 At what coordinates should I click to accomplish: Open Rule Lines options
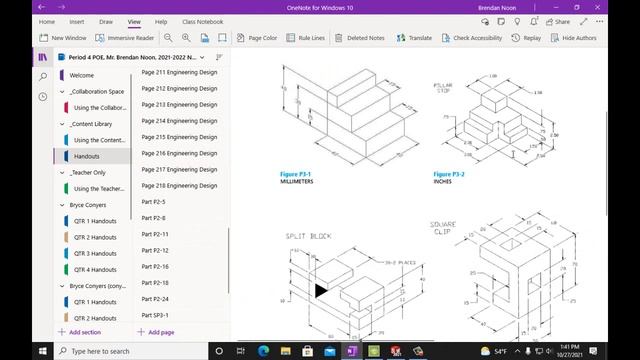(x=305, y=38)
